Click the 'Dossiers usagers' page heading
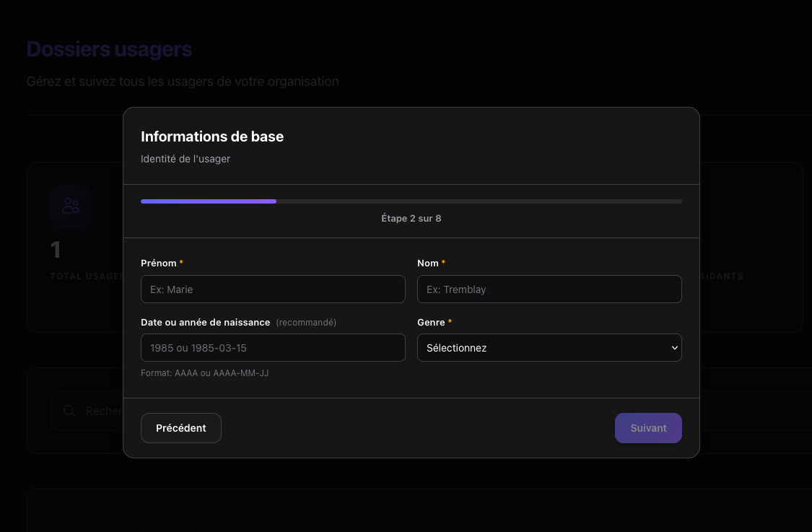 click(x=109, y=49)
